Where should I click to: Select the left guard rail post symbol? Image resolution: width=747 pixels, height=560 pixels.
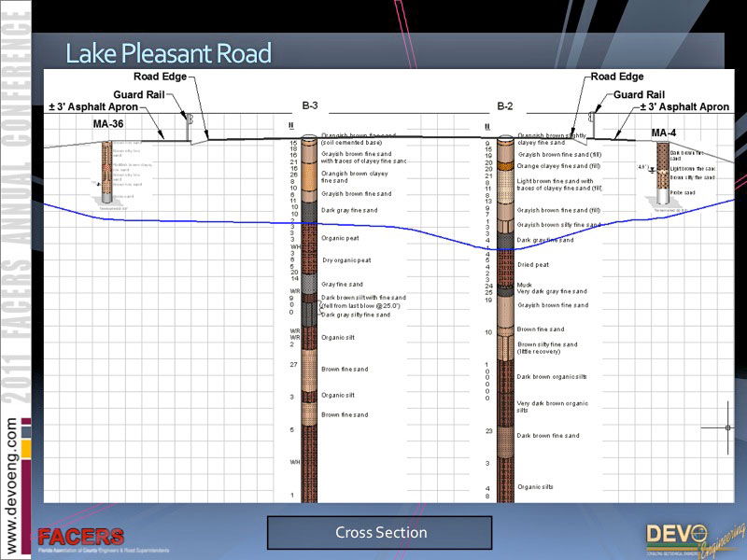[190, 123]
